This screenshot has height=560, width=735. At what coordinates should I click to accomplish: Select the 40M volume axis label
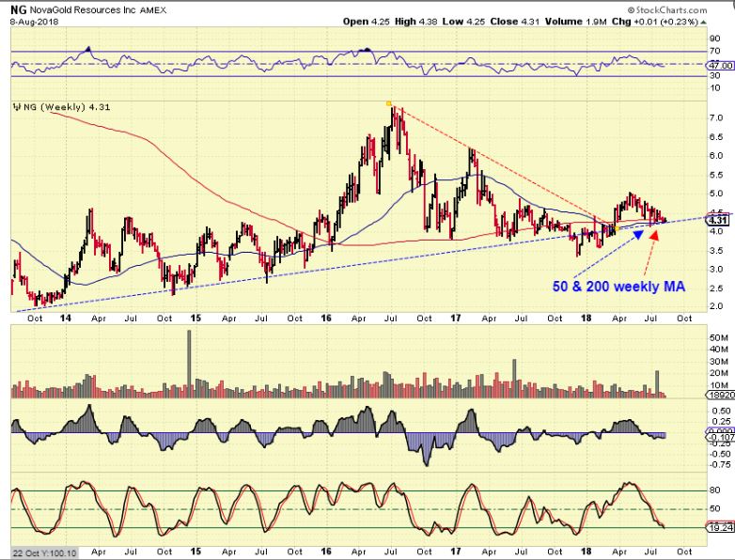tap(718, 350)
